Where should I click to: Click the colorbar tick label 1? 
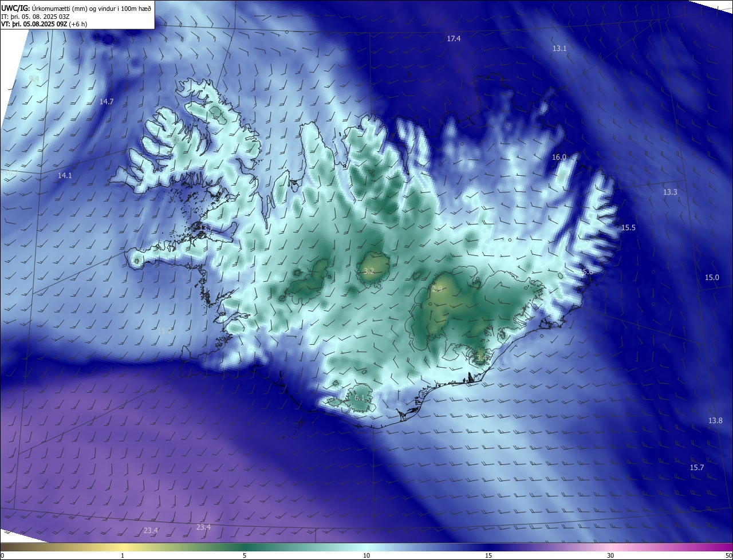[123, 555]
